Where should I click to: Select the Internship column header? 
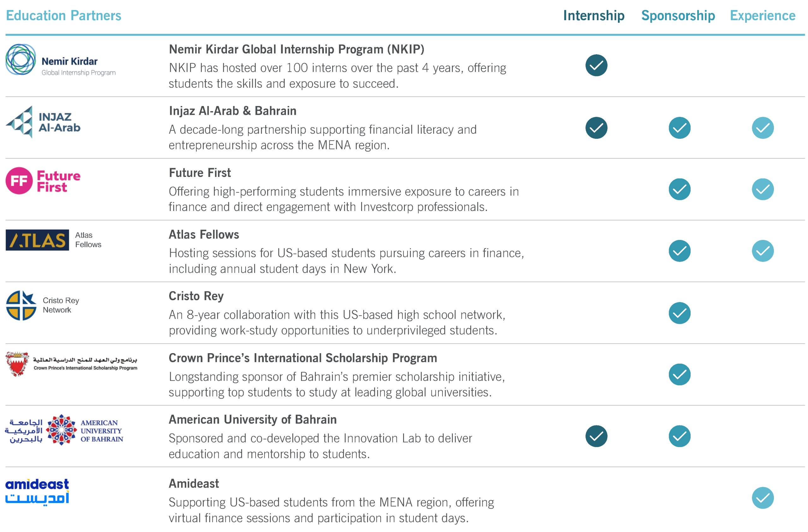tap(593, 15)
